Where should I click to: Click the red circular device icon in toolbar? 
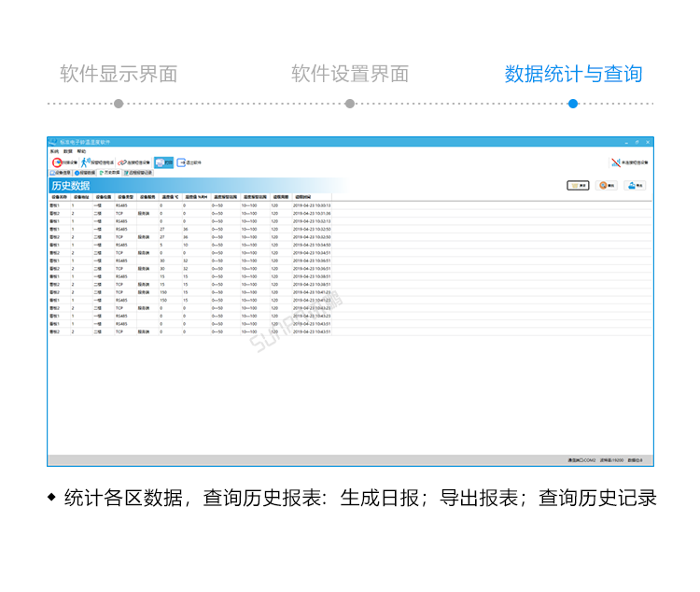tap(56, 162)
